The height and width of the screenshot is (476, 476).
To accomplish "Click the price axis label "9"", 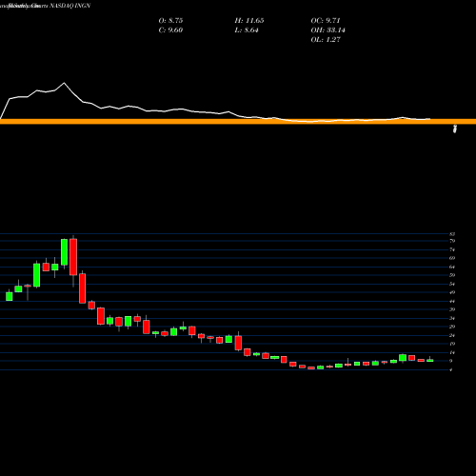I will click(x=451, y=361).
